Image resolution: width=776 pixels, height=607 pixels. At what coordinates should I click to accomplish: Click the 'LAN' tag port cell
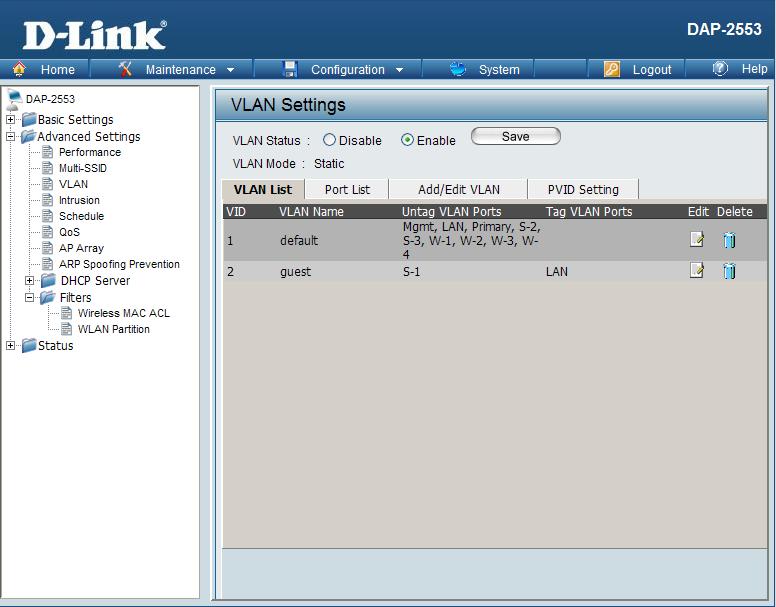coord(557,272)
